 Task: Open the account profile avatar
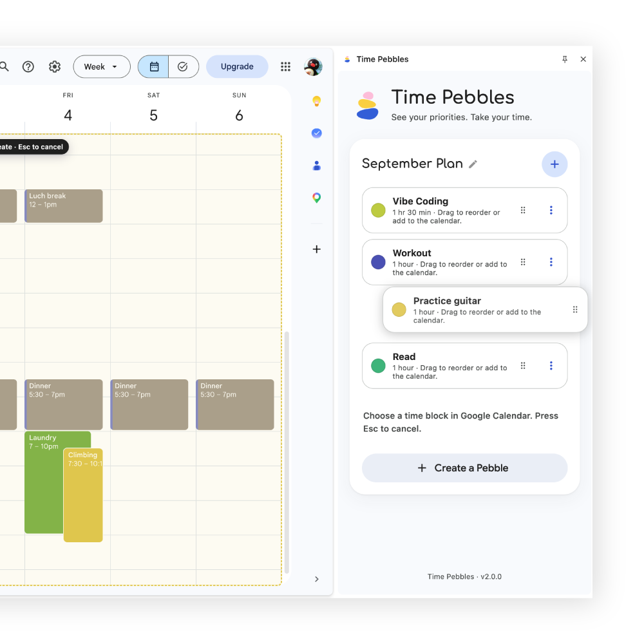[313, 66]
